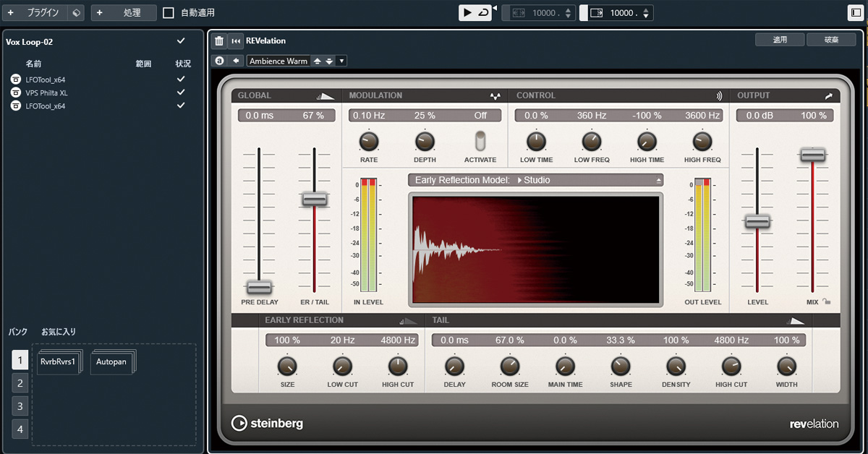Click the preset favorites icon beside プラグイン

(x=77, y=13)
